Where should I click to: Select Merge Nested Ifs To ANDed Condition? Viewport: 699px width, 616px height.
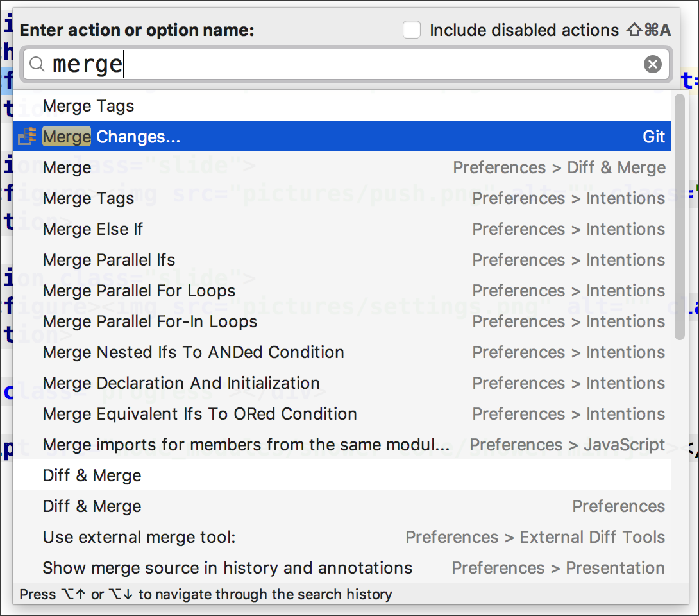point(341,352)
